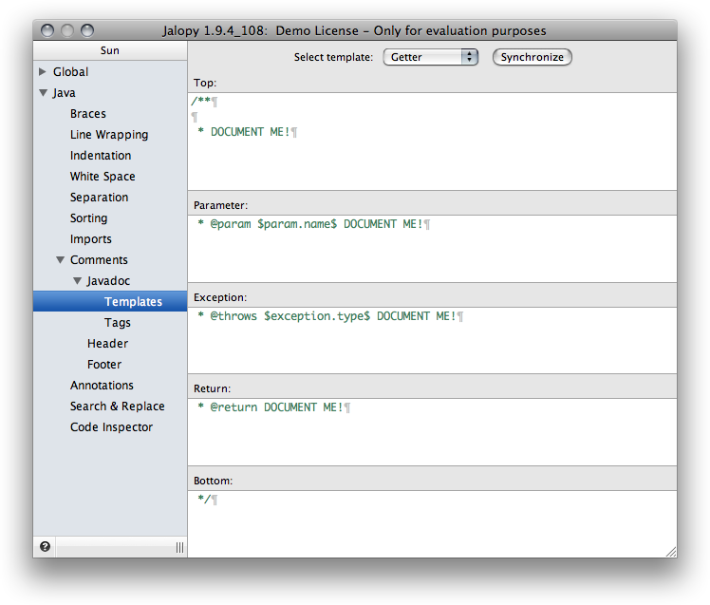Open the Tags page under Javadoc
This screenshot has width=710, height=605.
[117, 322]
